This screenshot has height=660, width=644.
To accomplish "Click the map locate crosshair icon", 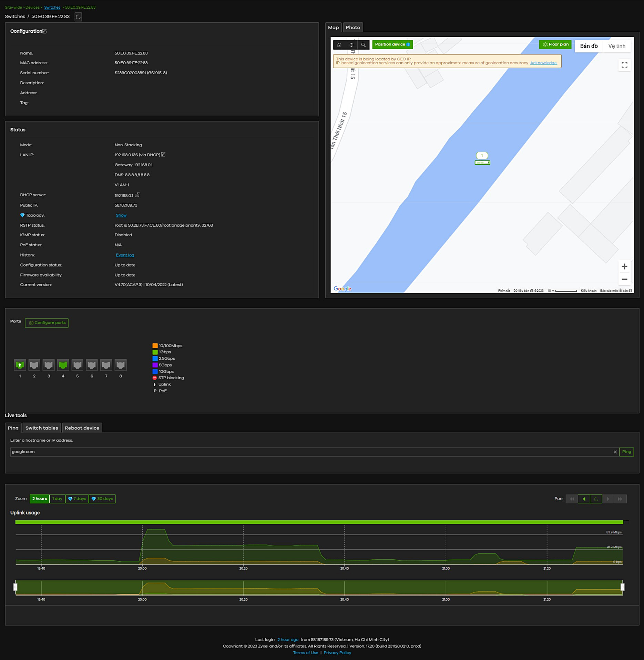I will (351, 45).
